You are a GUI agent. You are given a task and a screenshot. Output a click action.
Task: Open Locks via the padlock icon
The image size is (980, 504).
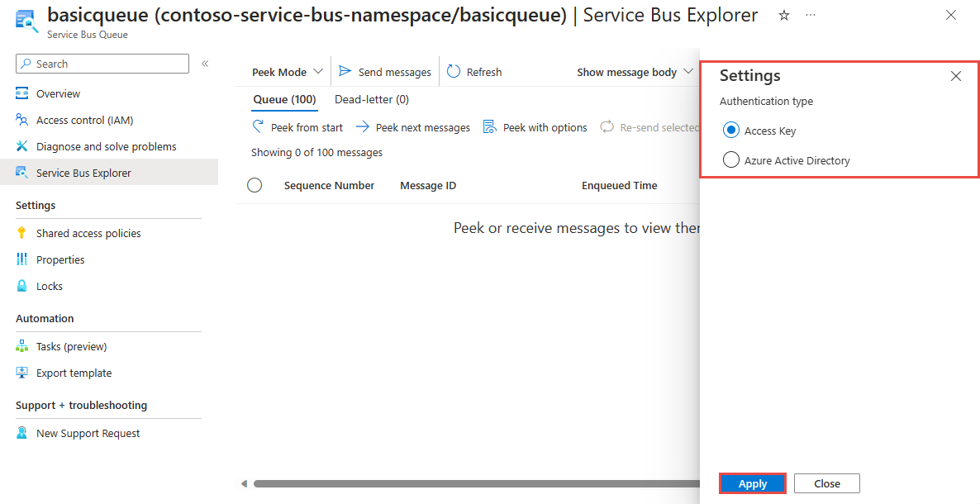coord(21,287)
